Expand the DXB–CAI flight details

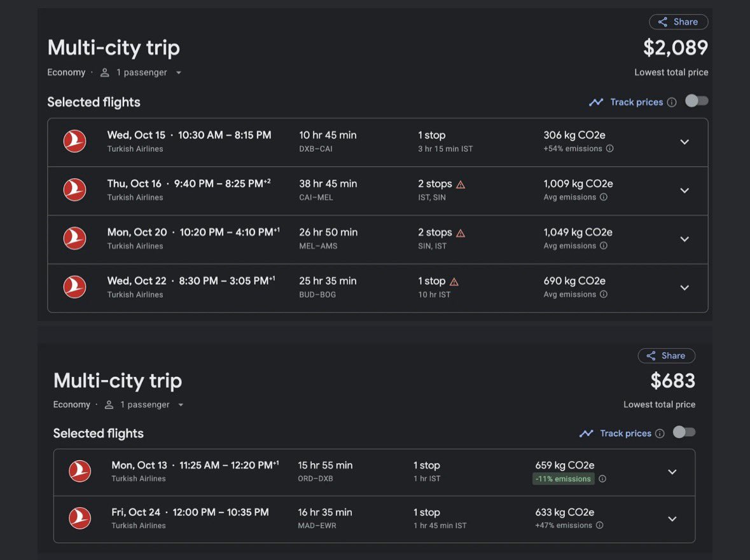(684, 142)
